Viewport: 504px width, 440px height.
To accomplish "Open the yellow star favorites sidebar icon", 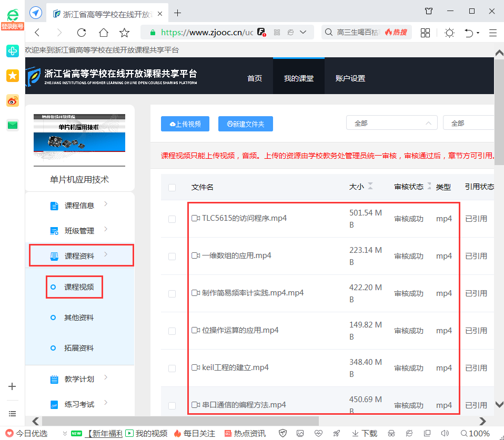I will (13, 76).
